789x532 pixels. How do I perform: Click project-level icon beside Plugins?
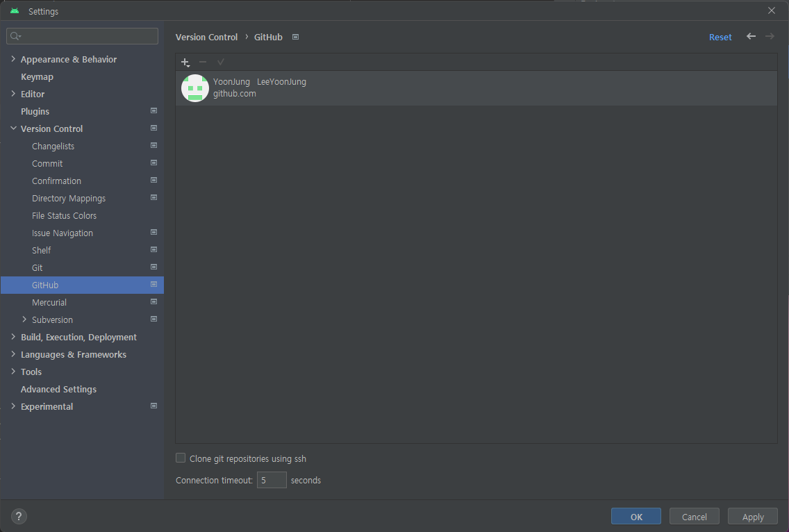(154, 110)
